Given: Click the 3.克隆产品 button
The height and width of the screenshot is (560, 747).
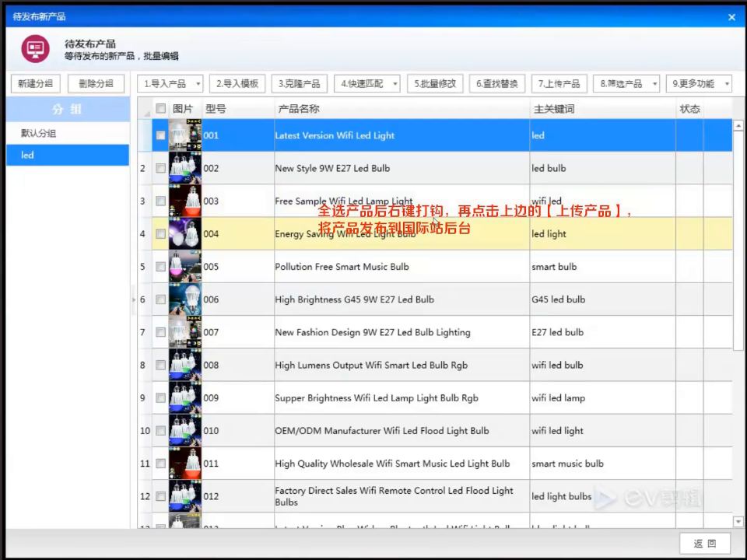Looking at the screenshot, I should [299, 84].
